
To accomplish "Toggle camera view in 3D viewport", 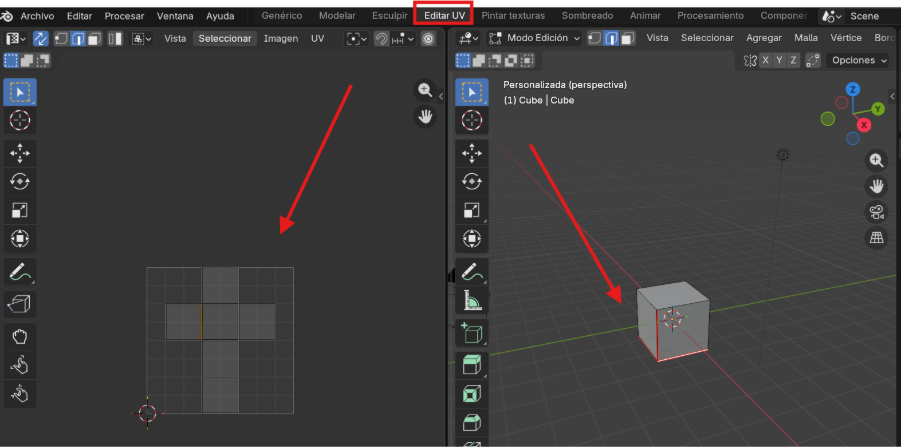I will coord(876,212).
